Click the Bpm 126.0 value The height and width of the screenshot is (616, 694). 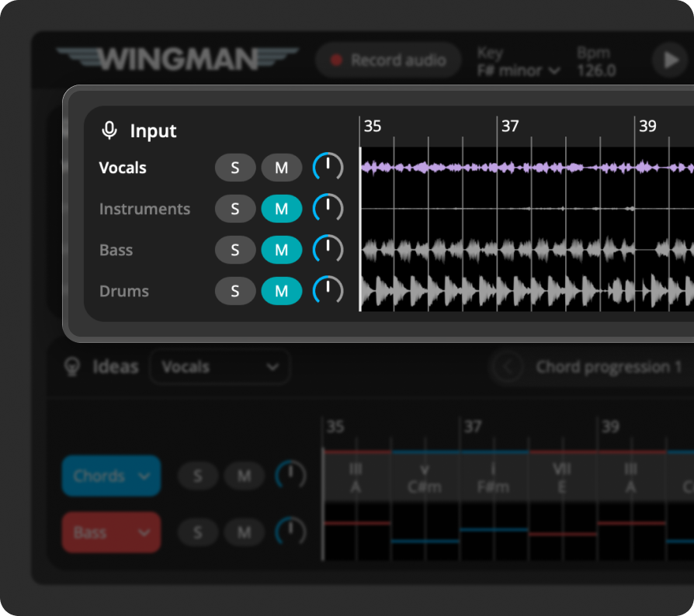pyautogui.click(x=596, y=71)
